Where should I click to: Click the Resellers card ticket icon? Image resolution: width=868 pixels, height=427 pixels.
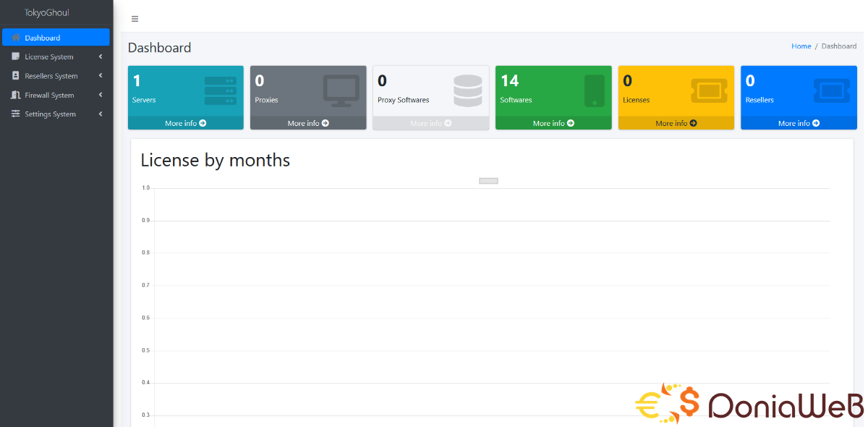pyautogui.click(x=832, y=91)
